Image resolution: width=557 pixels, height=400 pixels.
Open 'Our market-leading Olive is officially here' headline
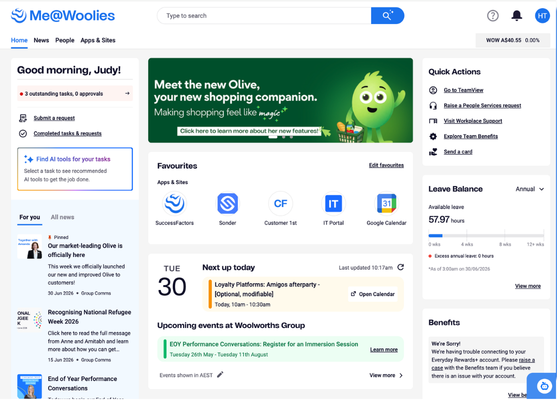click(85, 250)
